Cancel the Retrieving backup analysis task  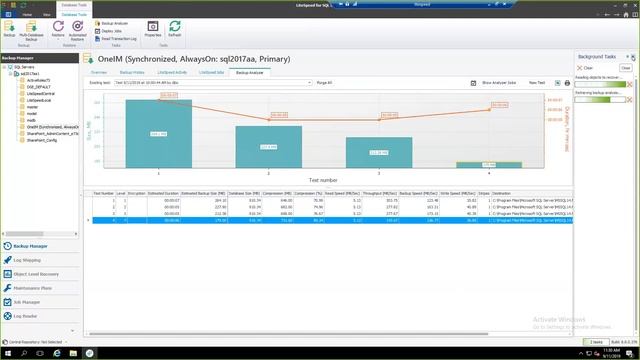(629, 100)
